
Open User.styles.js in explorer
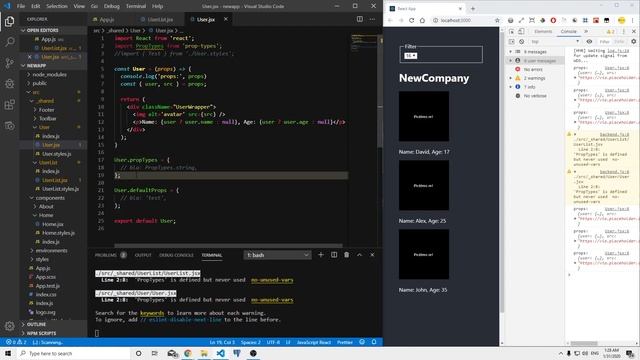tap(57, 154)
